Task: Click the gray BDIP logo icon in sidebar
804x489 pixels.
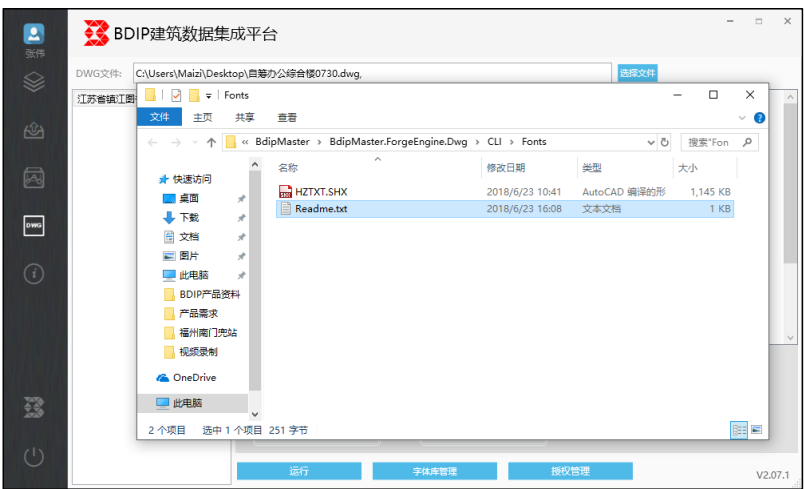Action: click(34, 408)
